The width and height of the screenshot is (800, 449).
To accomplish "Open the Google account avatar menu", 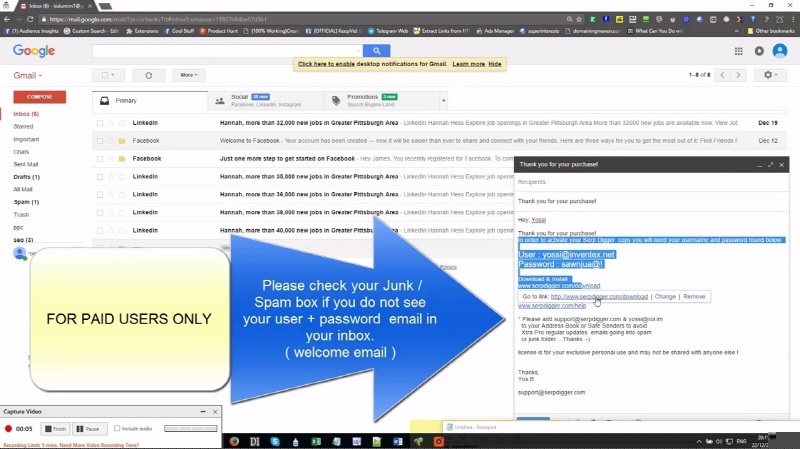I will [780, 51].
